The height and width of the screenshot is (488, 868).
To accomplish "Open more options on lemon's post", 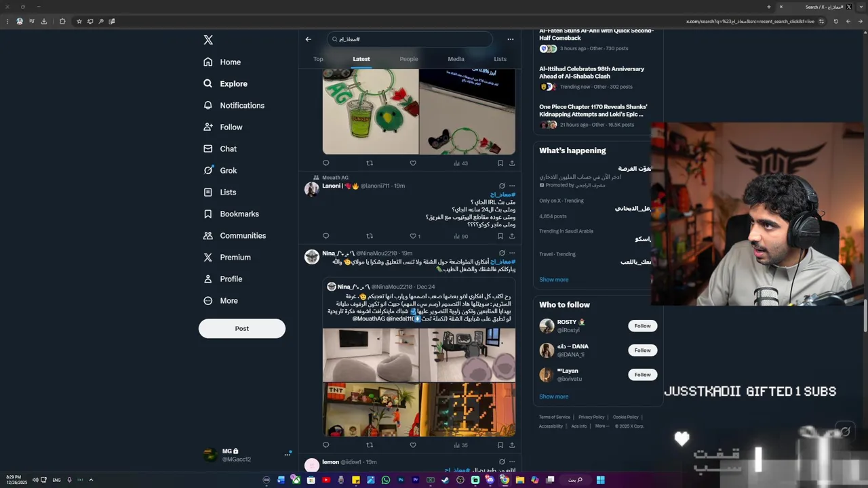I will [x=512, y=462].
